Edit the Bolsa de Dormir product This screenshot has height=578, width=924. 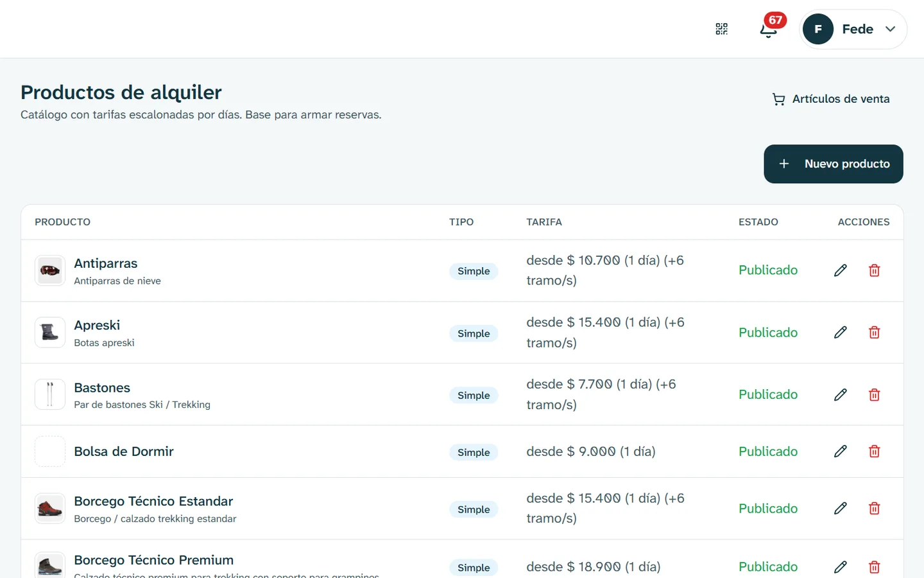point(841,451)
